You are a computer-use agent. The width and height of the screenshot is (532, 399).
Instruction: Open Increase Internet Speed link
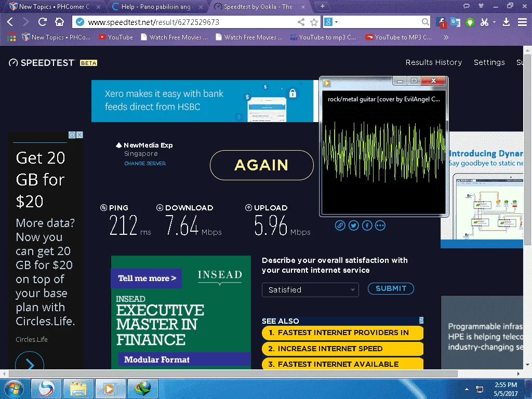tap(343, 349)
